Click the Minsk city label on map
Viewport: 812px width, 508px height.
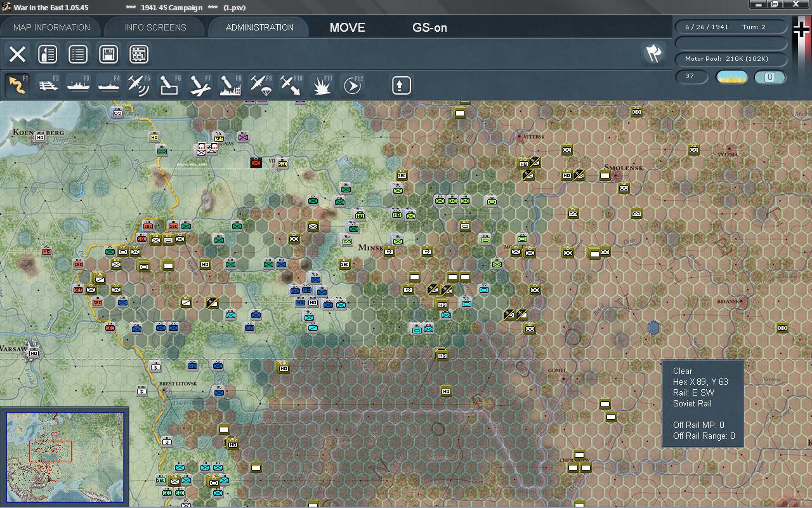[x=372, y=247]
